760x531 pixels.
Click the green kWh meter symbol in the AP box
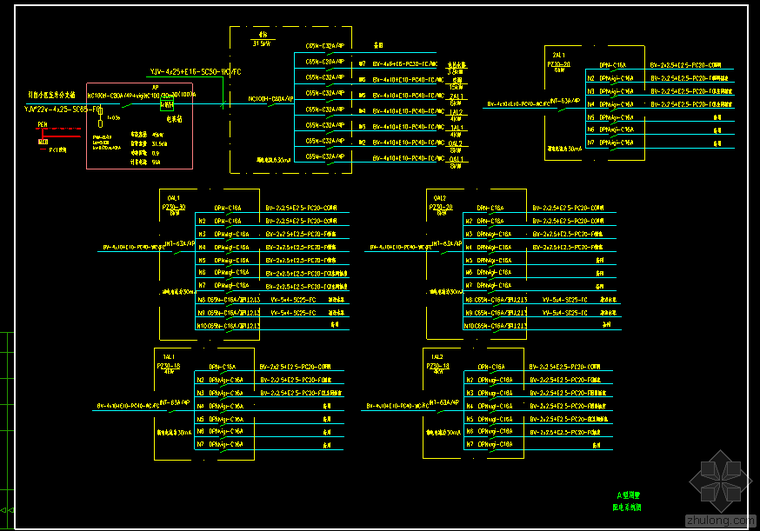click(x=167, y=104)
